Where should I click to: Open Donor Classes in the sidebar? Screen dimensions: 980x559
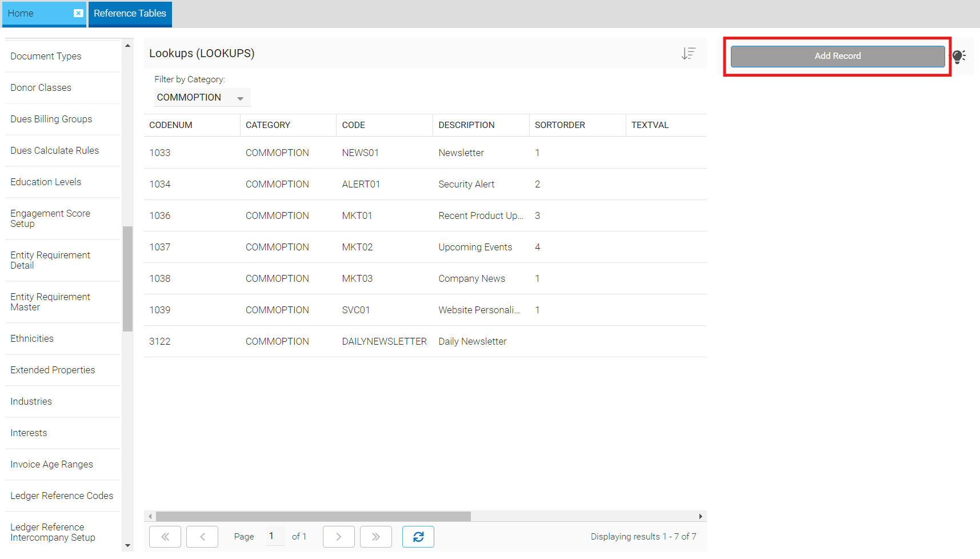coord(63,87)
